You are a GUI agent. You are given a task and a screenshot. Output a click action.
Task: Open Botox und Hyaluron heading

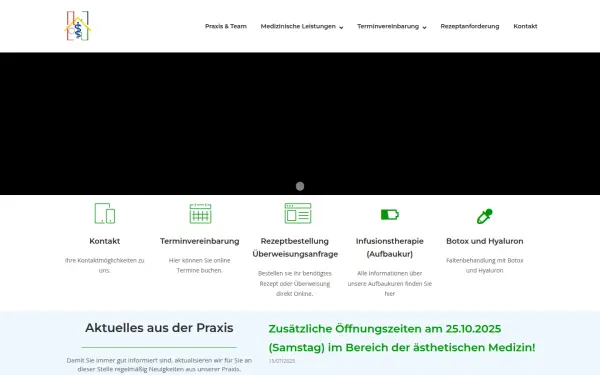pyautogui.click(x=484, y=241)
